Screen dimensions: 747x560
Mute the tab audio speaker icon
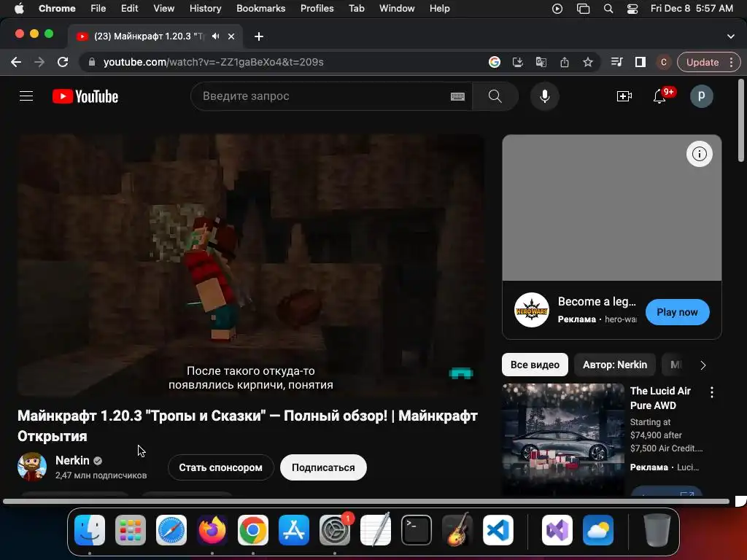click(216, 36)
